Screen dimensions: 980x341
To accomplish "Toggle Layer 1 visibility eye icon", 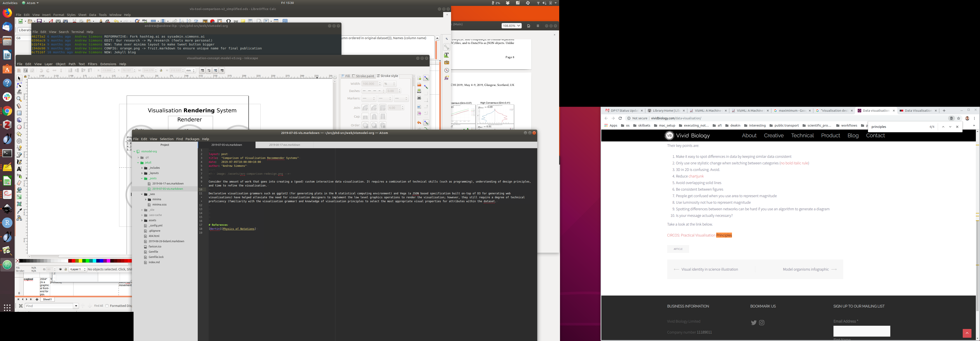I will (x=60, y=269).
